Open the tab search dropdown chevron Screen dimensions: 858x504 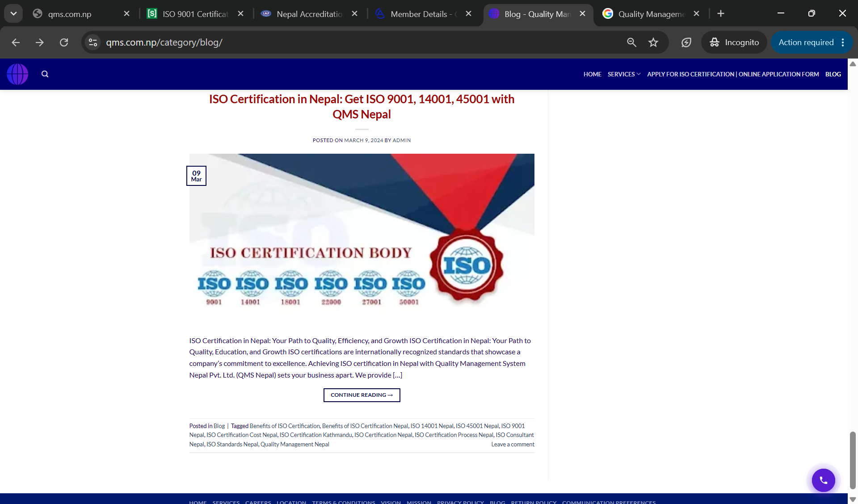[x=13, y=13]
